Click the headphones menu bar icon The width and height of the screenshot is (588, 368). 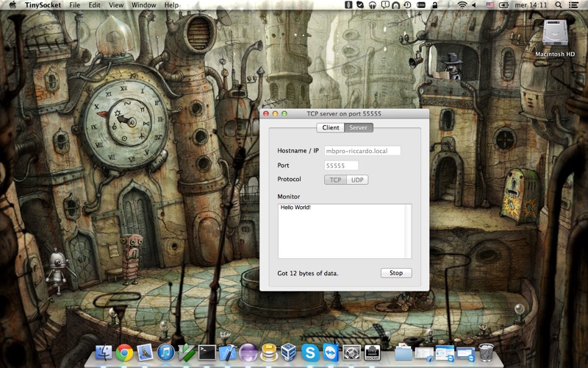pos(373,5)
